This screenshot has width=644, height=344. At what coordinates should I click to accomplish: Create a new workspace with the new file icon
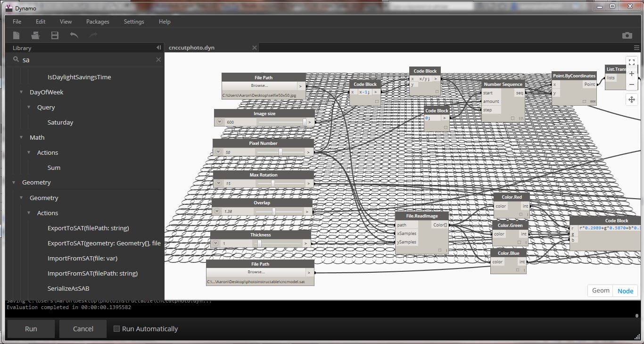17,35
